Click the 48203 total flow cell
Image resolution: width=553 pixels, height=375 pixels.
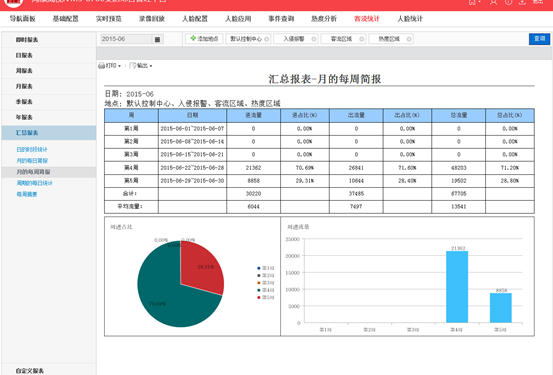[x=458, y=168]
